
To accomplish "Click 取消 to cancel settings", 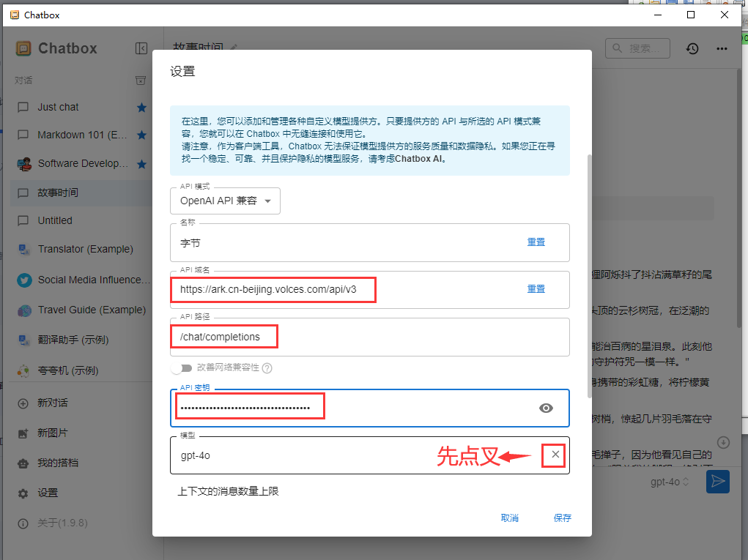I will [x=509, y=518].
